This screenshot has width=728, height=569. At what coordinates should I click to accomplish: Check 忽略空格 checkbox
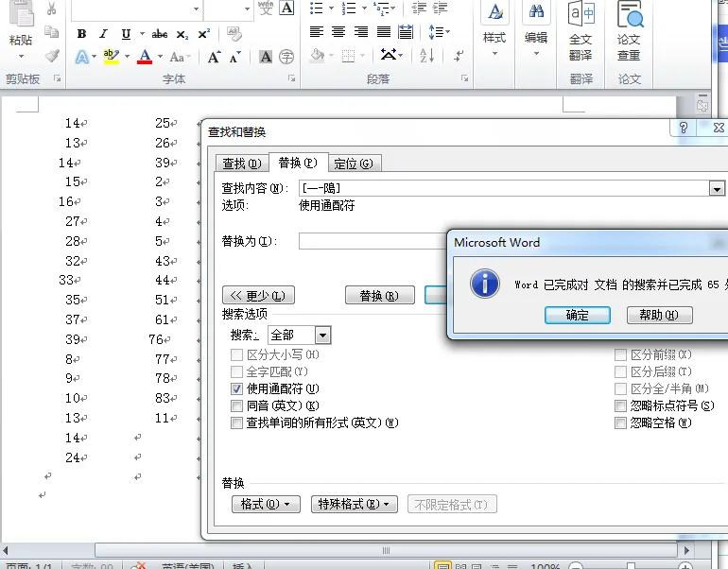pyautogui.click(x=621, y=422)
